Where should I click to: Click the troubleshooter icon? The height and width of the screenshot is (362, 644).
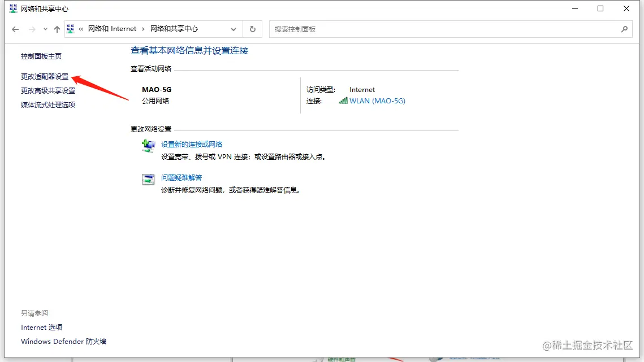point(148,180)
